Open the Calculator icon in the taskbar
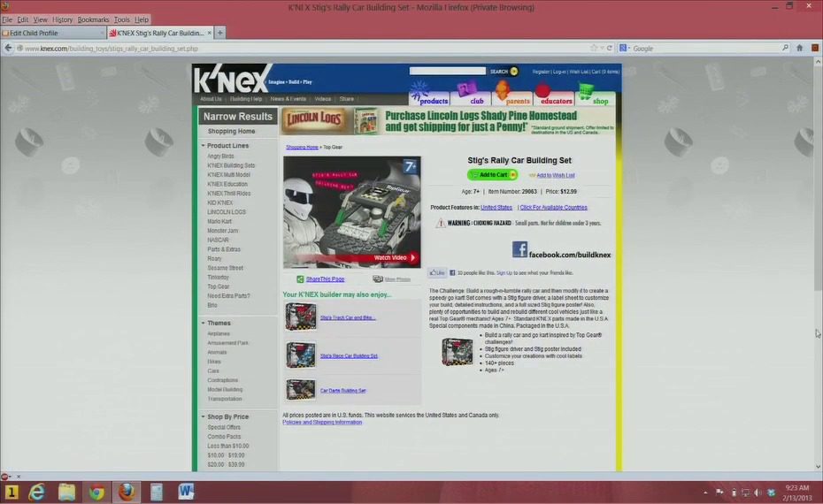Screen dimensions: 823x504 [157, 492]
